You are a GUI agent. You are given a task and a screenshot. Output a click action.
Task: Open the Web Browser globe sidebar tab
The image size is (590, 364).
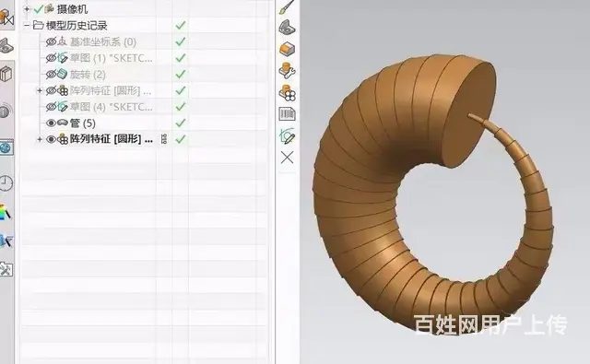click(x=6, y=148)
